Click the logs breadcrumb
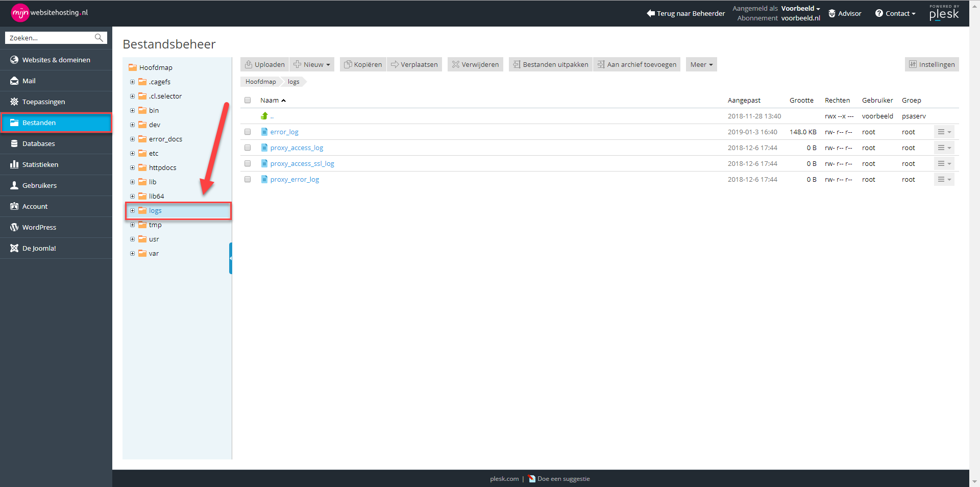Image resolution: width=980 pixels, height=487 pixels. (x=293, y=82)
